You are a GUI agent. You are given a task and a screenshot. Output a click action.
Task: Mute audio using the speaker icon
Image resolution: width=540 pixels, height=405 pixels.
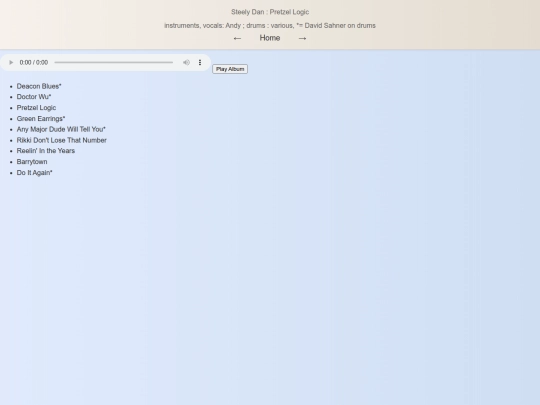(x=186, y=62)
